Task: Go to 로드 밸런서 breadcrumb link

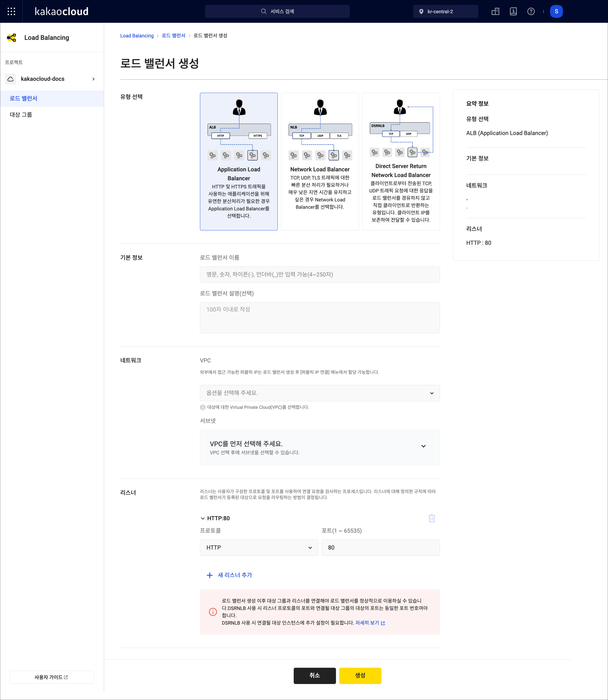Action: [173, 36]
